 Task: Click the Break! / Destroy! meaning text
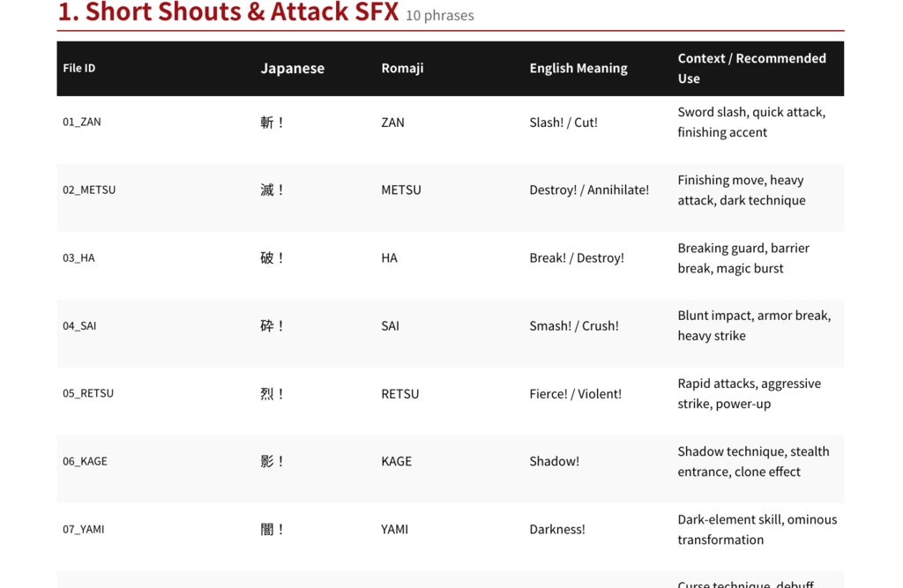click(577, 258)
